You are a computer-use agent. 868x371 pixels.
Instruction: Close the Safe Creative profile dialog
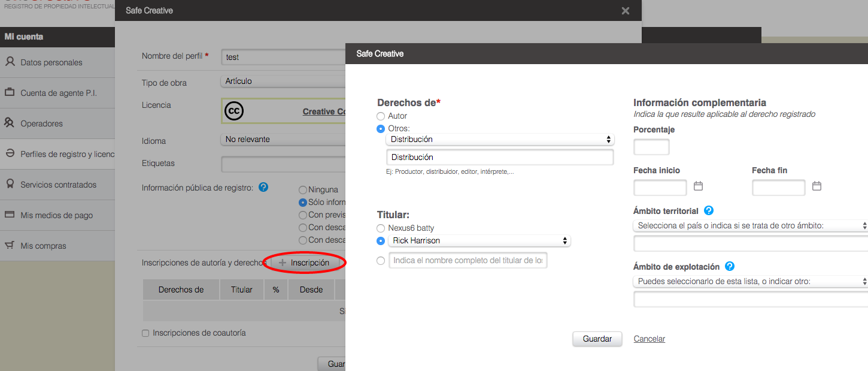[x=625, y=11]
